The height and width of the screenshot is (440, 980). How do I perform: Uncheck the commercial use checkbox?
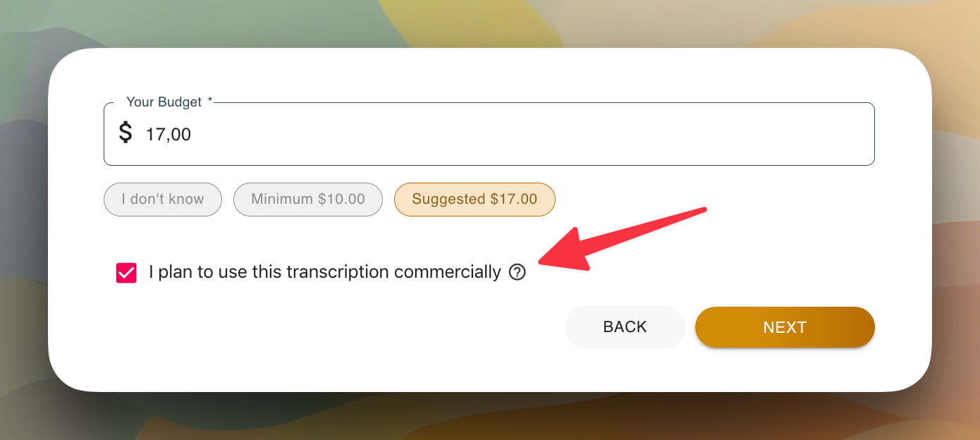click(x=126, y=273)
